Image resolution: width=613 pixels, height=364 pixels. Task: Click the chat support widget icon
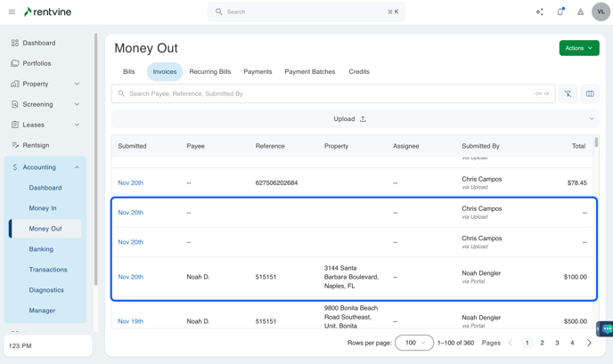click(606, 328)
